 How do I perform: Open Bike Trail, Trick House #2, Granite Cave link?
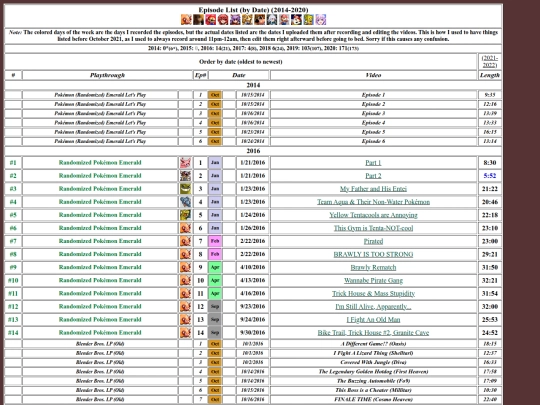[373, 333]
